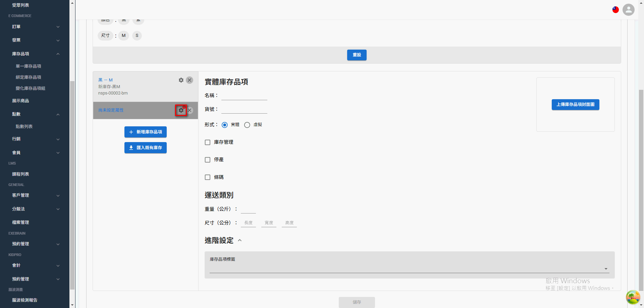Screen dimensions: 644x308
Task: Focus the 貨號 input field
Action: 244,109
